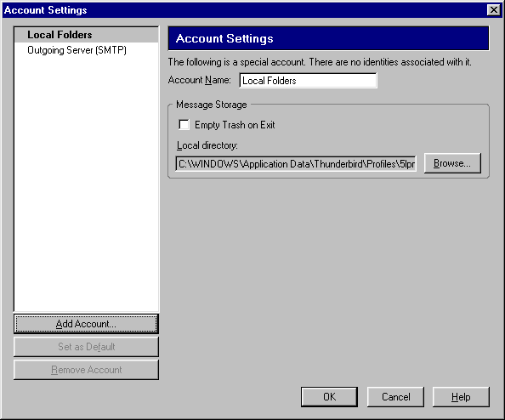Click the Account Name label
This screenshot has height=420, width=505.
tap(199, 80)
